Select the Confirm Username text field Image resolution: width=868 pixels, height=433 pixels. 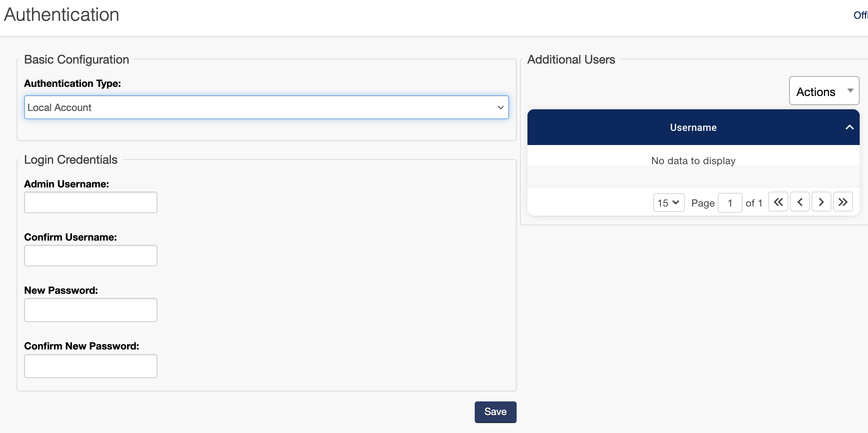point(91,256)
